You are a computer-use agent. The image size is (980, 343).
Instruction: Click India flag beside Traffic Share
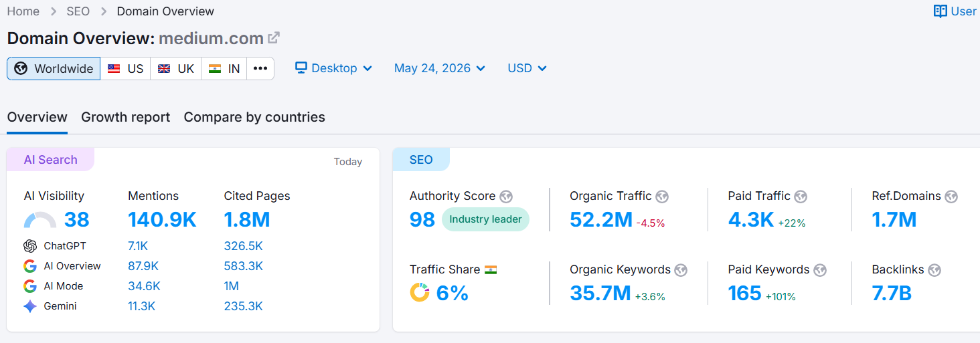point(491,270)
